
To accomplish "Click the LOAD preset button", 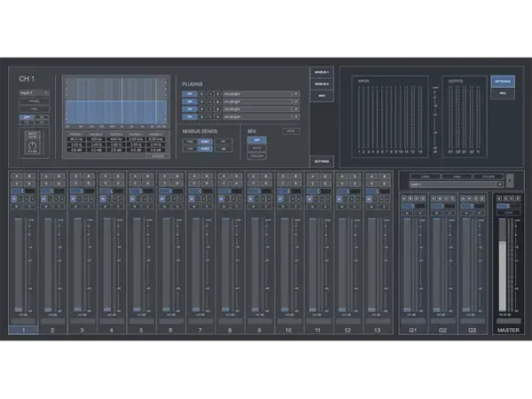I will point(425,176).
